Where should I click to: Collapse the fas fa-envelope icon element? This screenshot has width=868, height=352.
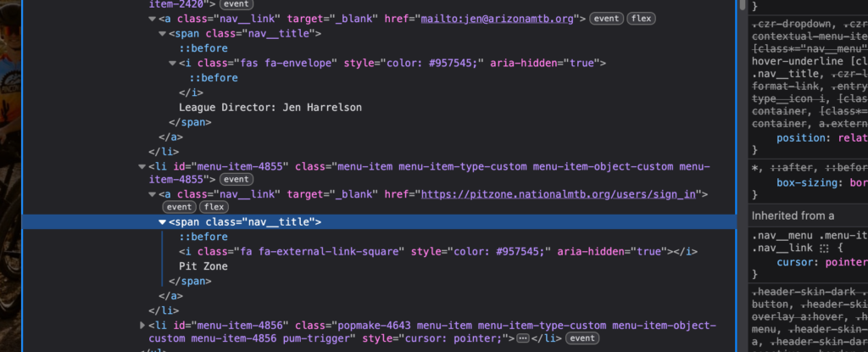172,63
